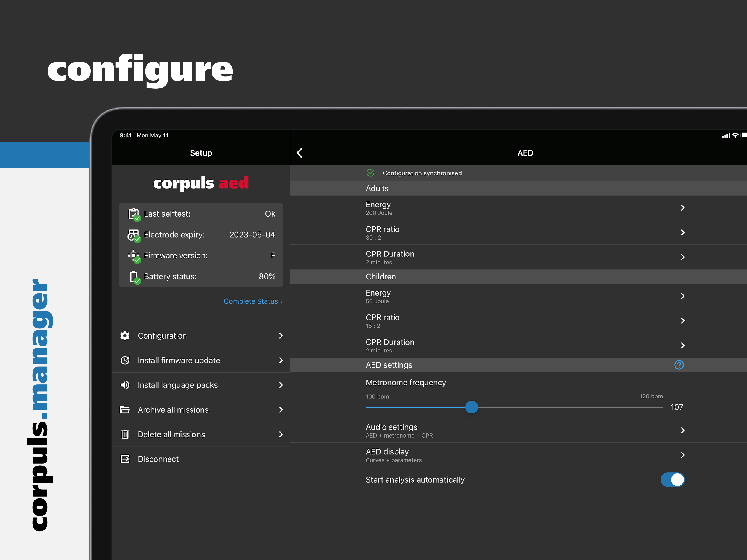Viewport: 747px width, 560px height.
Task: Click the Last selftest clipboard icon
Action: click(x=134, y=214)
